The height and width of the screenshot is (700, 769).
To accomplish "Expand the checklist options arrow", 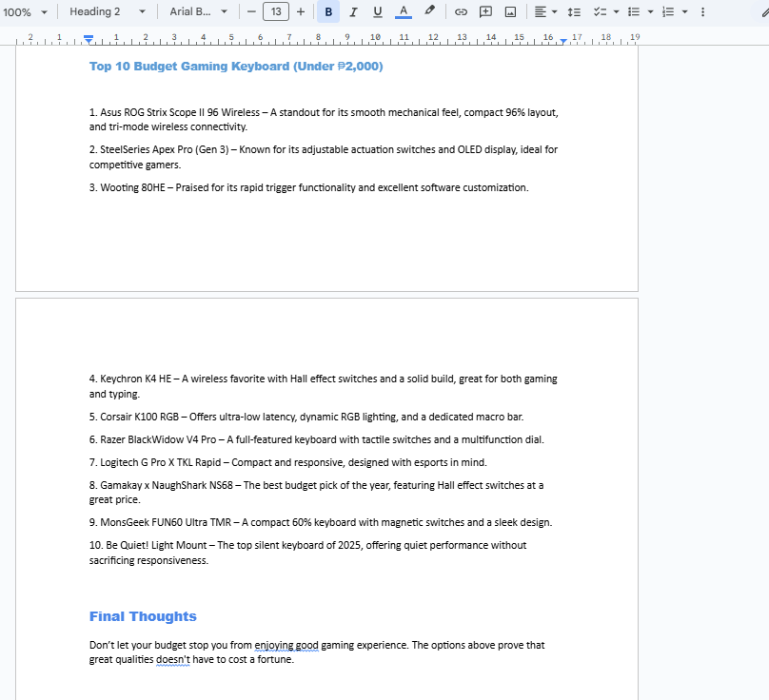I will coord(616,11).
